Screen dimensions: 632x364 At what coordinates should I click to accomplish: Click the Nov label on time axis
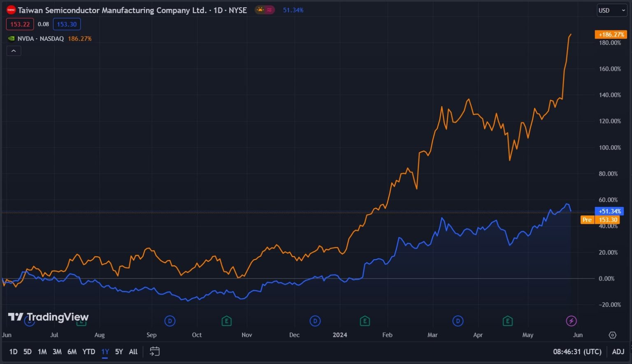[247, 335]
